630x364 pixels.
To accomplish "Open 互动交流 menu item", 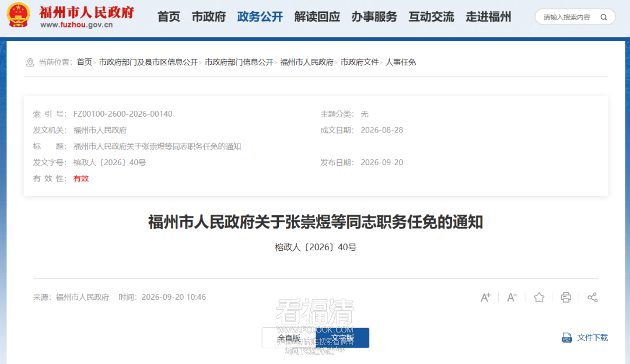I will click(431, 17).
